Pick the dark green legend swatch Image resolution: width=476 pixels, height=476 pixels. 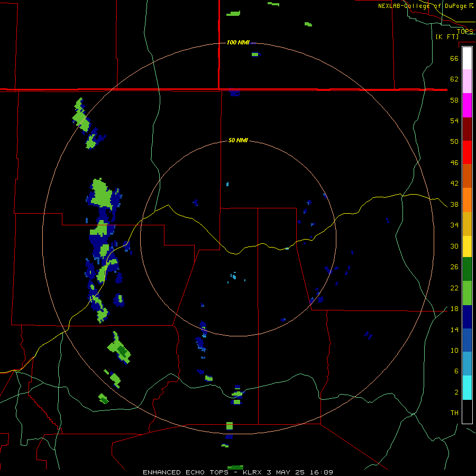tap(467, 269)
